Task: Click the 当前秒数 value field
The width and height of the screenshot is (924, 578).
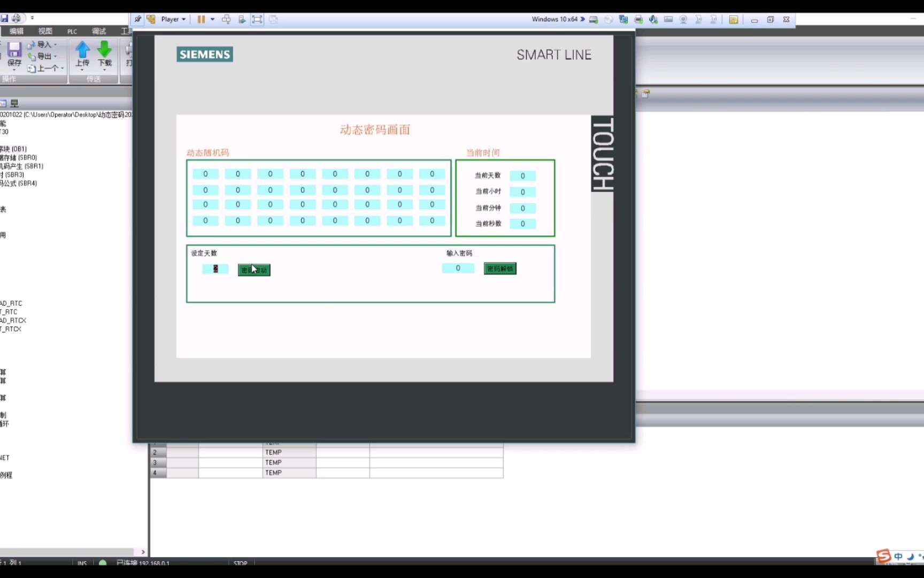Action: (522, 224)
